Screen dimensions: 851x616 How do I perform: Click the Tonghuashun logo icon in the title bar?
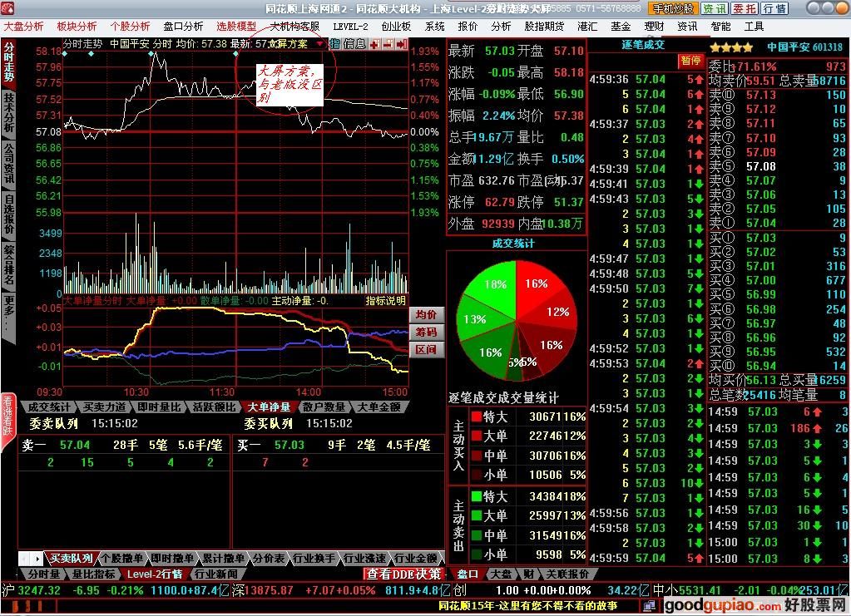click(7, 8)
